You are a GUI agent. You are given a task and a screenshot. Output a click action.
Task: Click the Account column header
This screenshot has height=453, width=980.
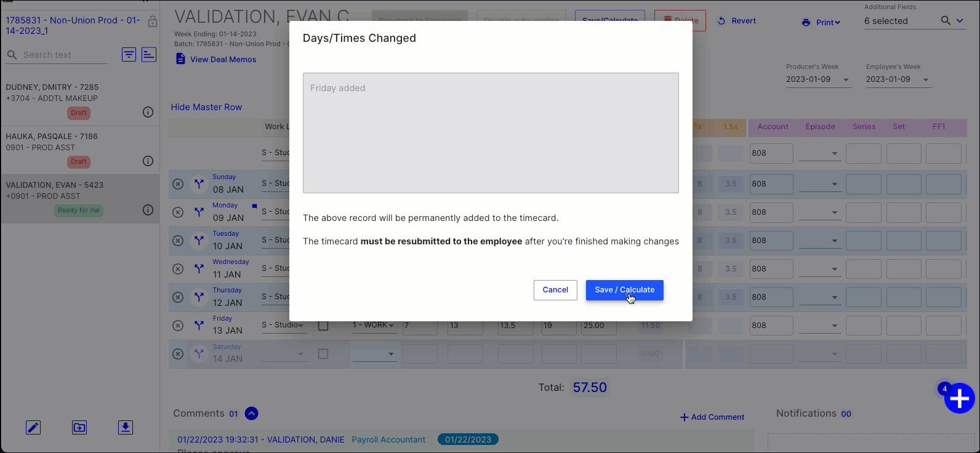[773, 127]
